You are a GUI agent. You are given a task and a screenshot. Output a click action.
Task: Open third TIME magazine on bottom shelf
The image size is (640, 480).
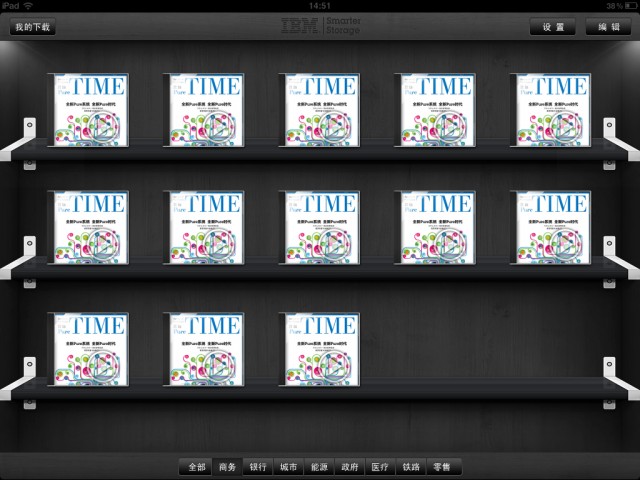point(319,349)
